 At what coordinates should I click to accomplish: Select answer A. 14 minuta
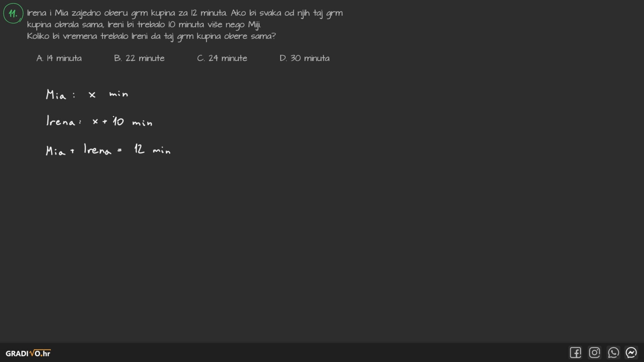click(x=59, y=58)
